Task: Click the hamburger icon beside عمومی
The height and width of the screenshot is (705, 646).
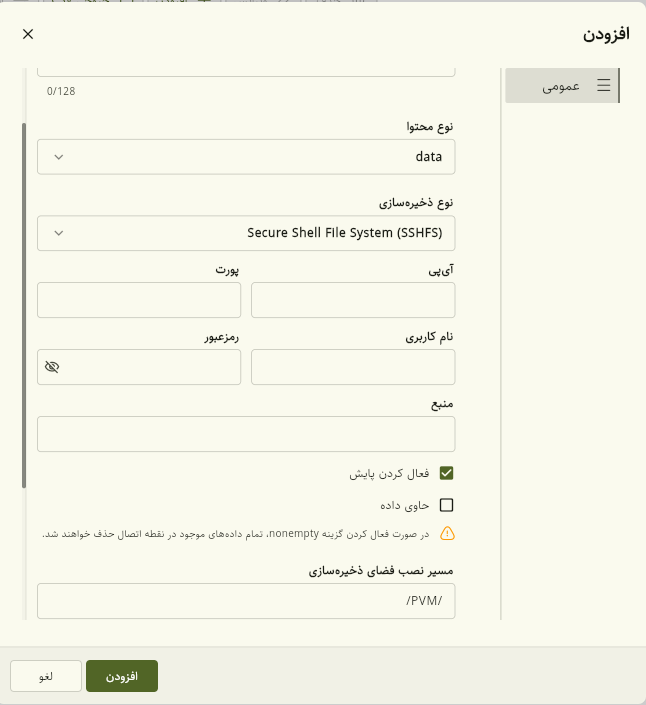Action: [x=603, y=85]
